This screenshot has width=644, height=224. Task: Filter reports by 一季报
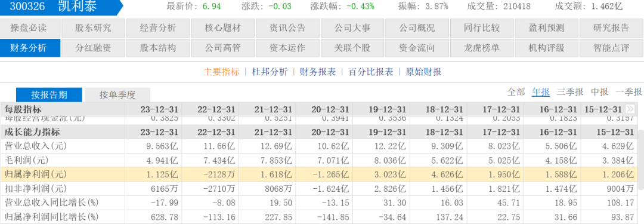click(628, 92)
